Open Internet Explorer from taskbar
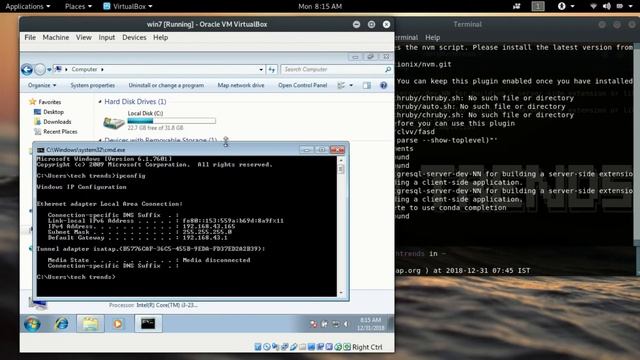This screenshot has width=640, height=360. [x=62, y=324]
